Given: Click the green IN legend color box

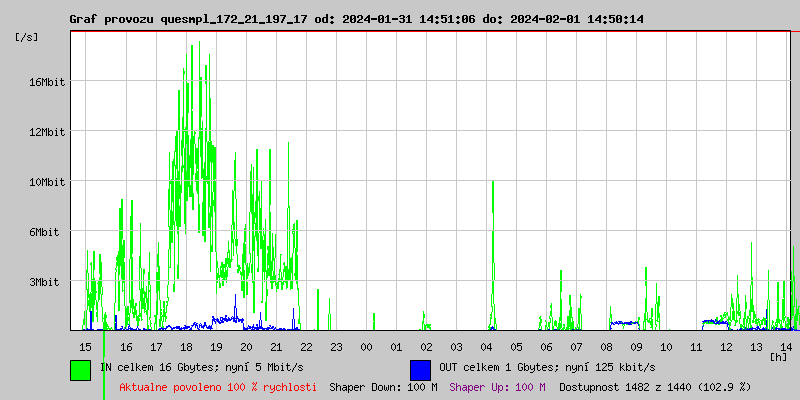Looking at the screenshot, I should click(x=81, y=370).
